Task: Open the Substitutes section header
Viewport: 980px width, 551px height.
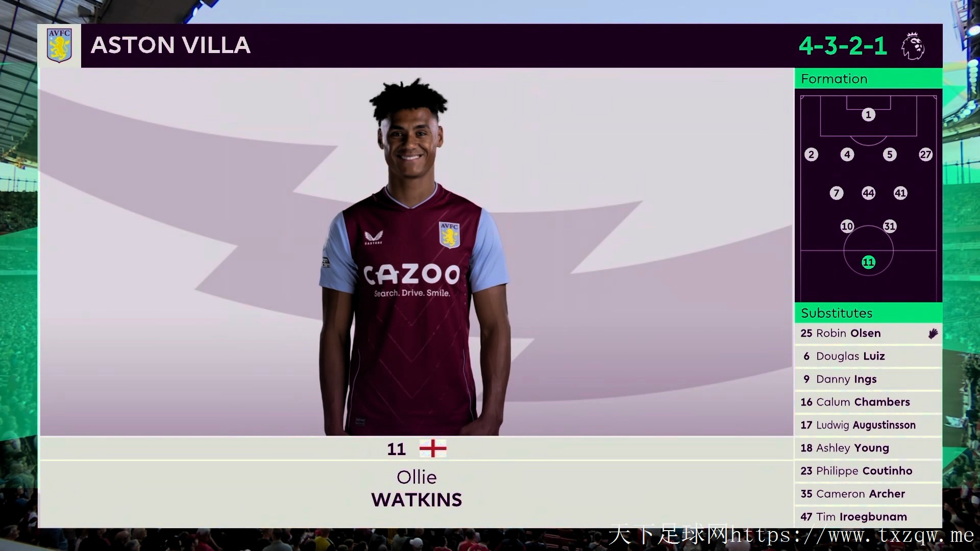Action: pos(868,313)
